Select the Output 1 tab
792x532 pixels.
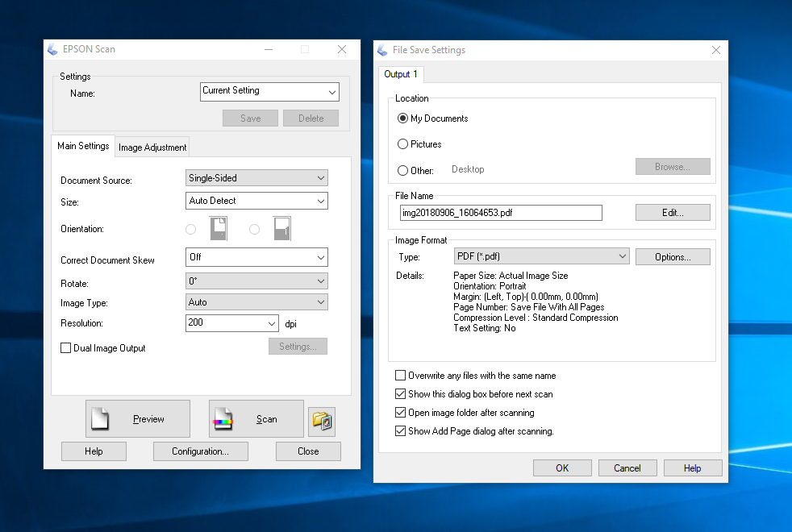401,74
